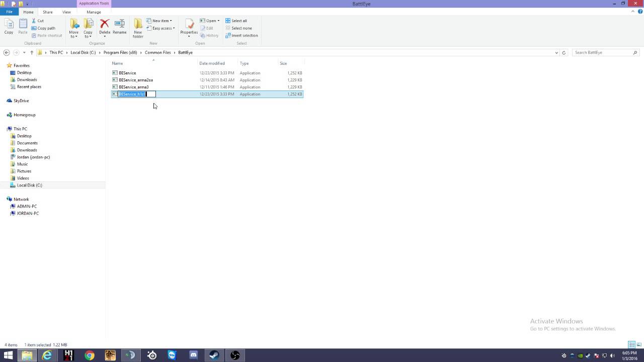Image resolution: width=644 pixels, height=362 pixels.
Task: Click Select none in ribbon
Action: (x=238, y=28)
